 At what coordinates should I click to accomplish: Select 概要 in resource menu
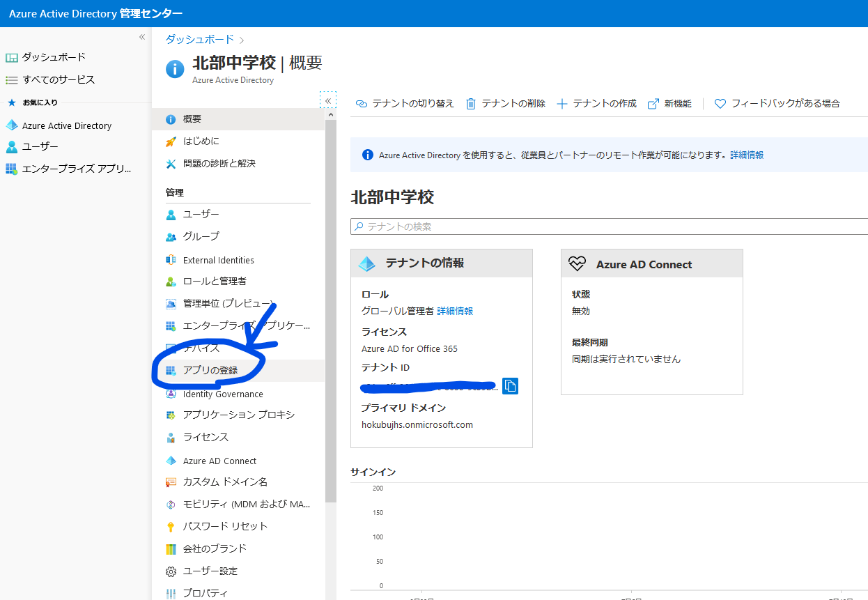(238, 119)
